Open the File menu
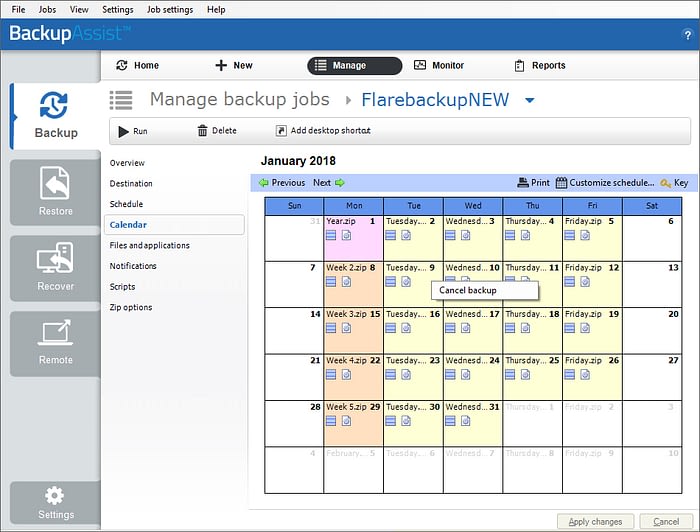 pos(18,9)
